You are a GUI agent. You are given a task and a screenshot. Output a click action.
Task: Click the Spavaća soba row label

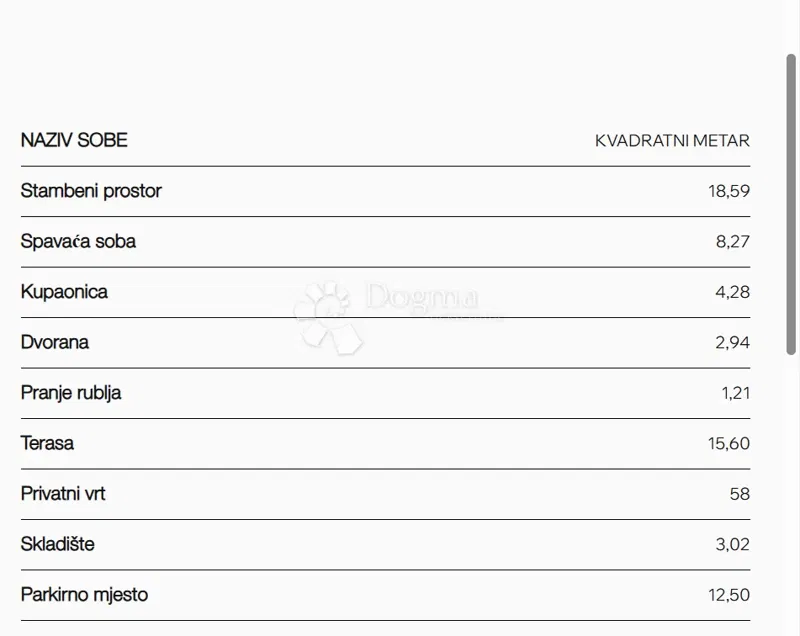point(78,241)
